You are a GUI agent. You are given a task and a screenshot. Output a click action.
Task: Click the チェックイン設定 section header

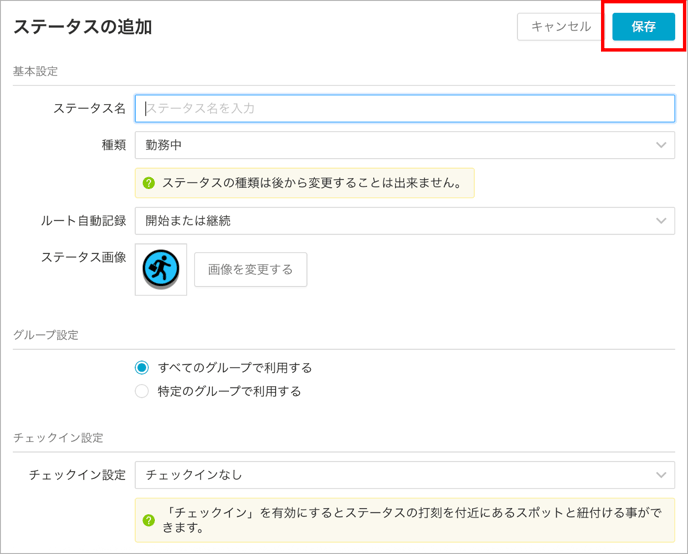tap(58, 438)
